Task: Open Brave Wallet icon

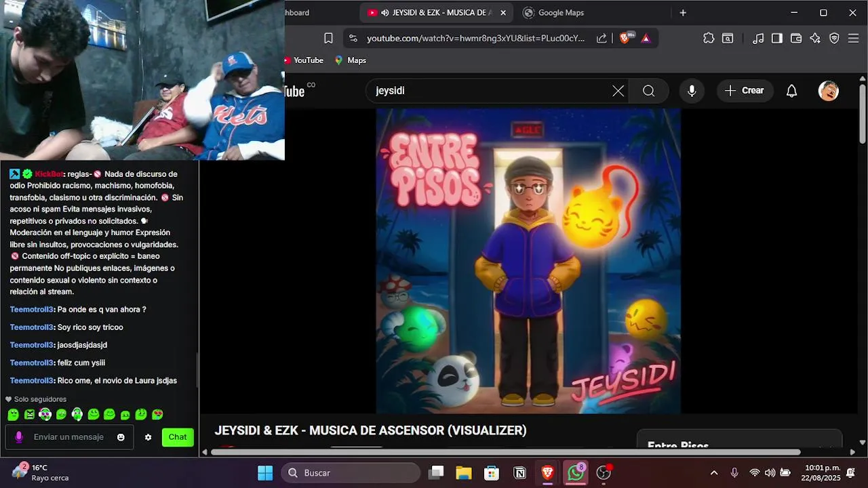Action: tap(796, 38)
